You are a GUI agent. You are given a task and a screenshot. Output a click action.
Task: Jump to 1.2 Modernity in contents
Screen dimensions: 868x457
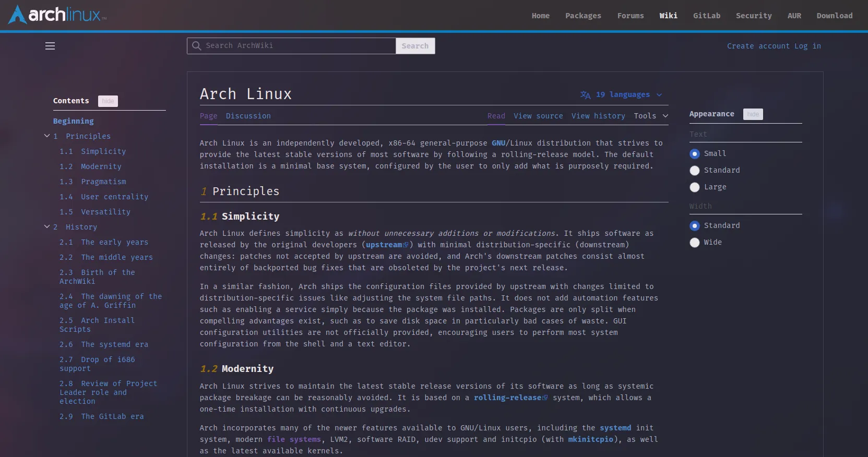(x=90, y=166)
